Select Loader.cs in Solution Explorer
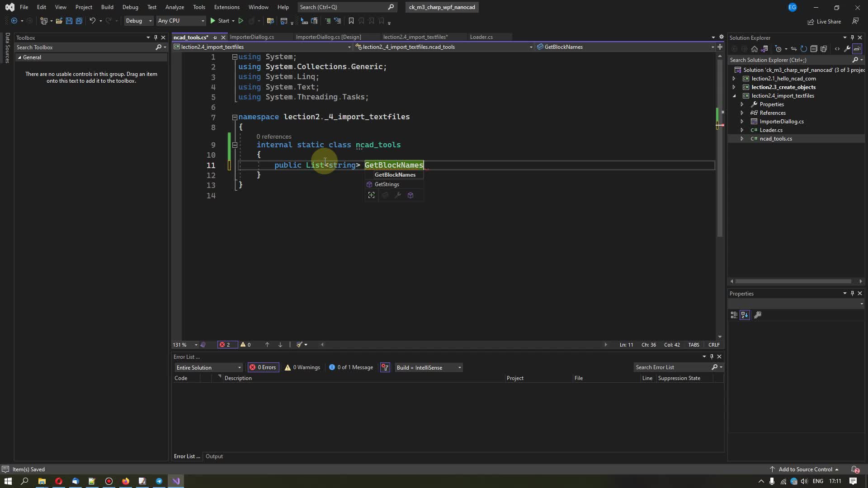 pyautogui.click(x=771, y=130)
